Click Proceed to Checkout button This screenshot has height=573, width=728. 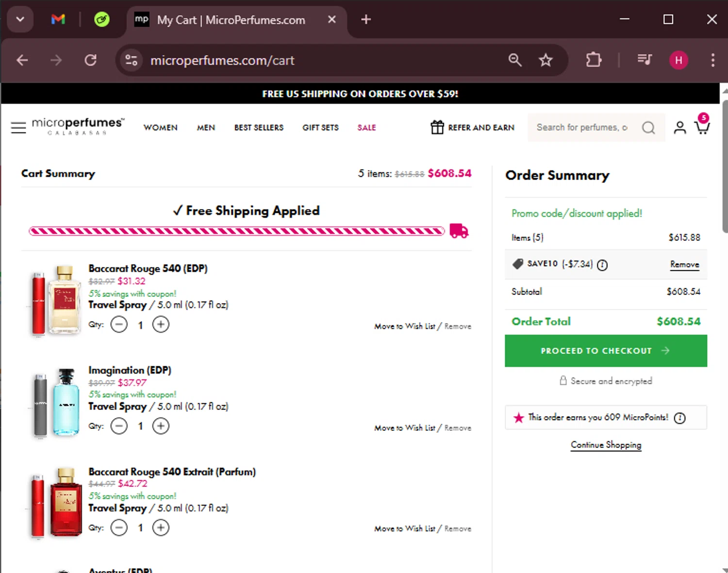(605, 351)
